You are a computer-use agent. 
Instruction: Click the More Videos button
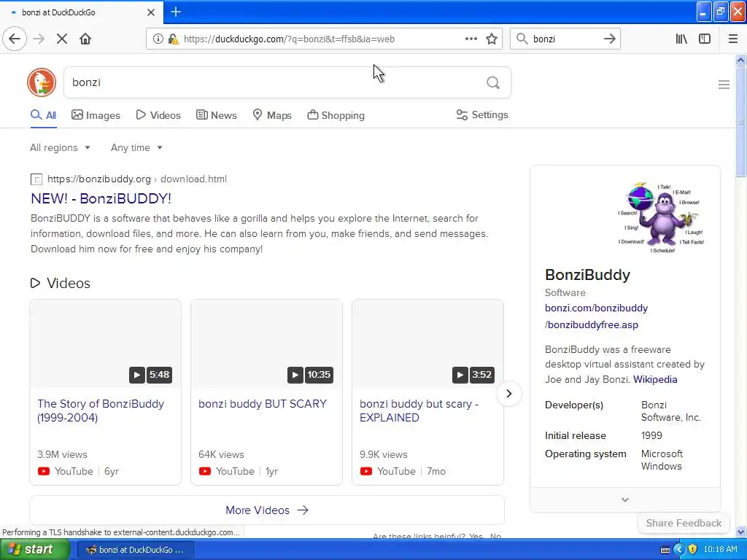pos(267,510)
